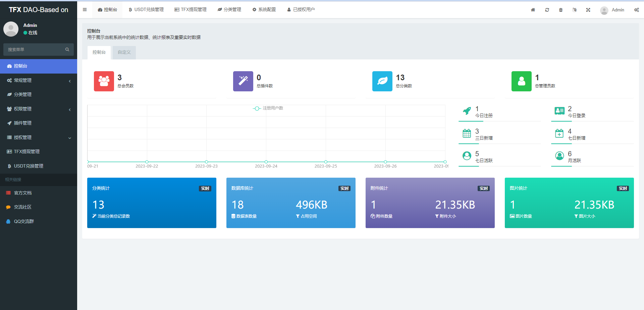Screen dimensions: 644x310
Task: Switch to the 自定义 tab
Action: [124, 52]
